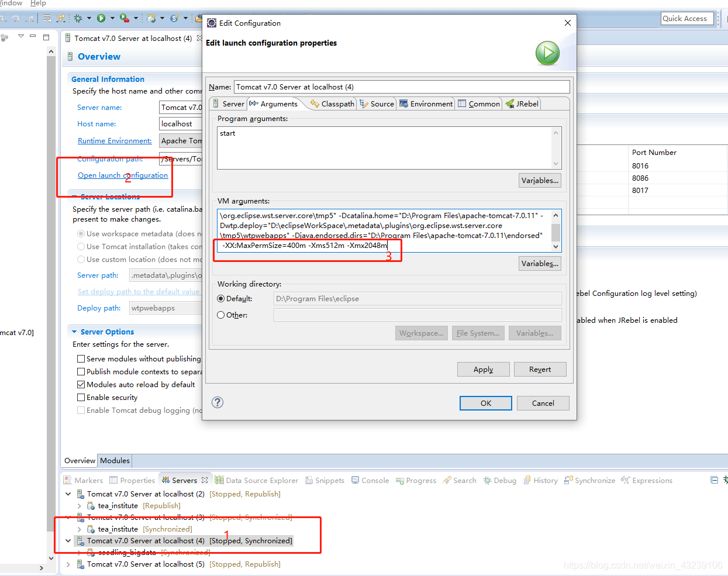Click the Revert button
The image size is (728, 576).
tap(540, 370)
